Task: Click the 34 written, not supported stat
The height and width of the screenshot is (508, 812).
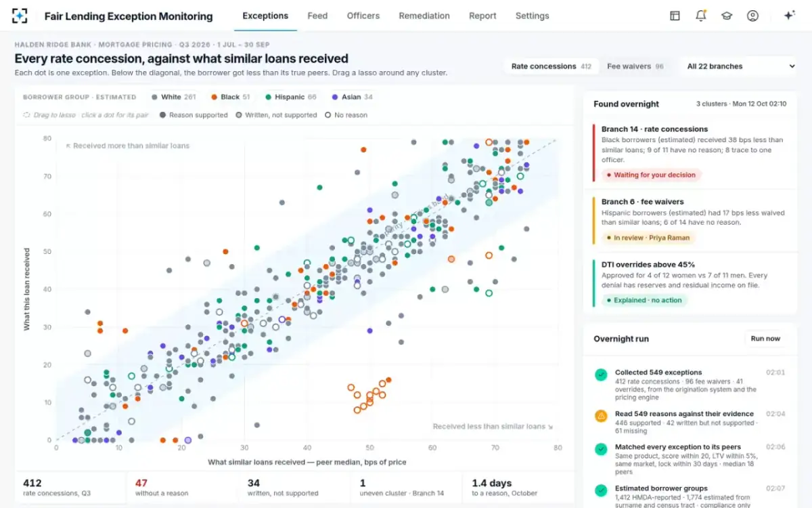Action: pos(295,488)
